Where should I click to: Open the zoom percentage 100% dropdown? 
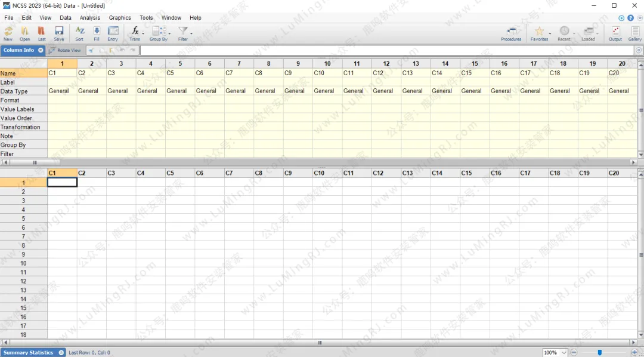click(x=564, y=353)
